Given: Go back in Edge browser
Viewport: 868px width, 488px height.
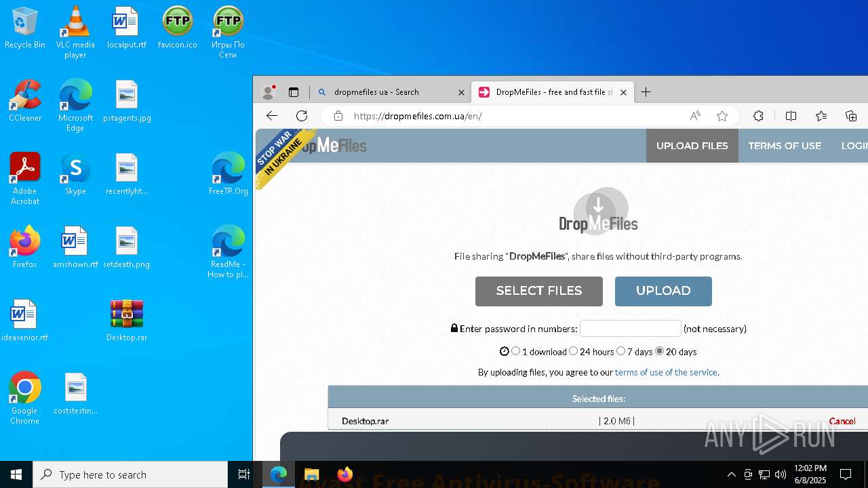Looking at the screenshot, I should [272, 116].
